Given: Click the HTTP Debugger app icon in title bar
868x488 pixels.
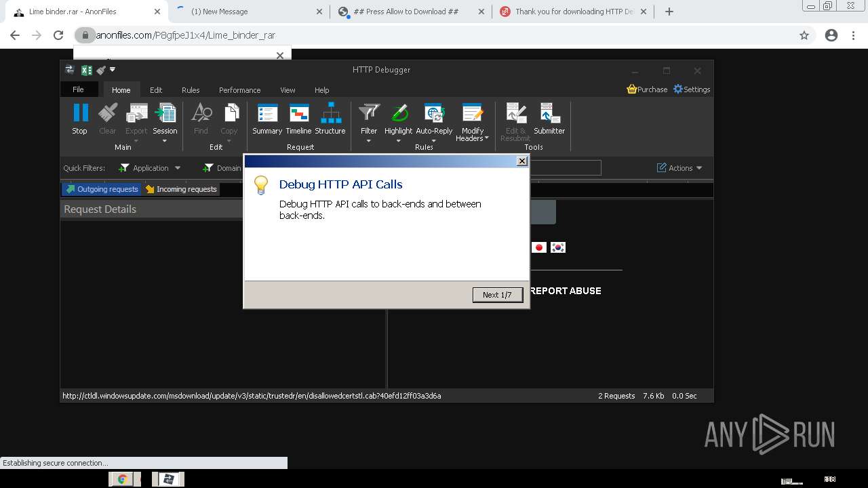Looking at the screenshot, I should point(69,70).
